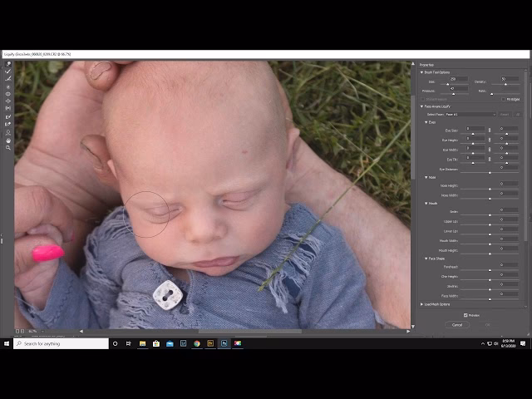The image size is (532, 399).
Task: Select the Twirl Clockwise tool
Action: point(8,87)
